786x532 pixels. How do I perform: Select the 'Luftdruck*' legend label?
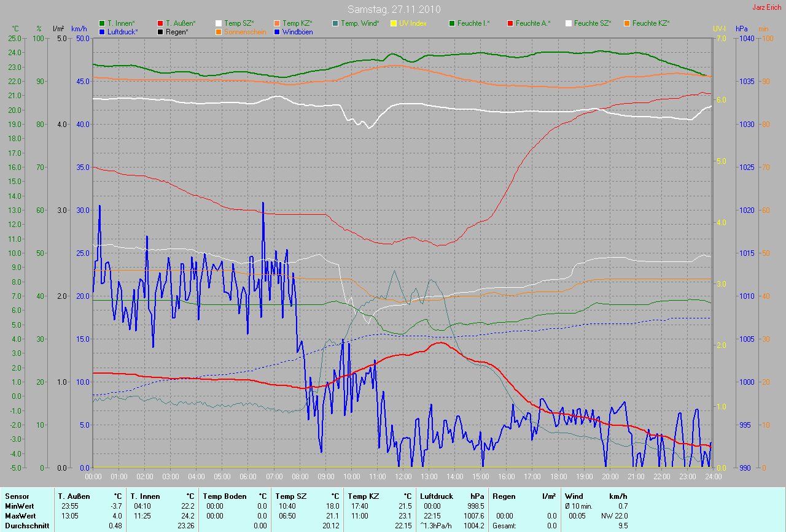[x=123, y=31]
